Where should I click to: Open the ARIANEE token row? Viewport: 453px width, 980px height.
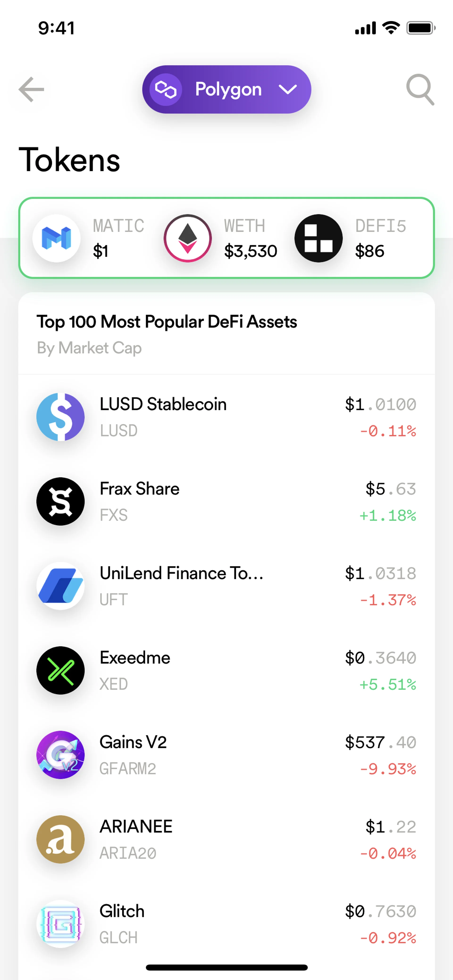pos(226,839)
